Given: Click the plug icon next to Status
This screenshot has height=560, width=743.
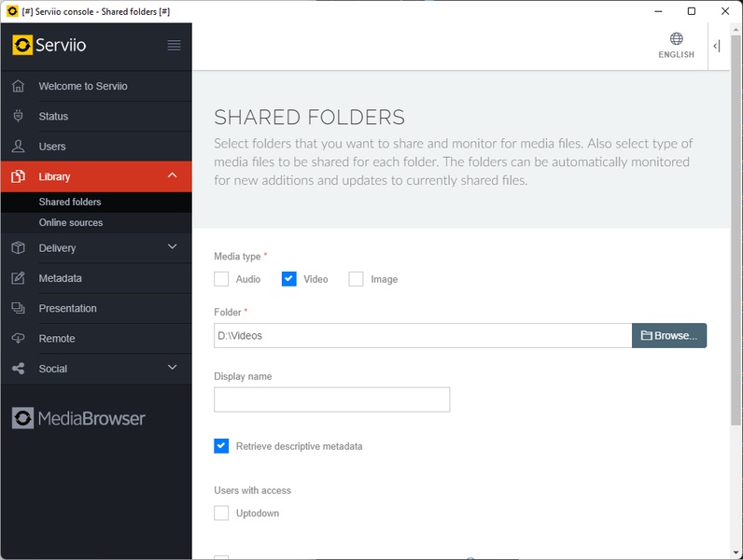Looking at the screenshot, I should [18, 116].
